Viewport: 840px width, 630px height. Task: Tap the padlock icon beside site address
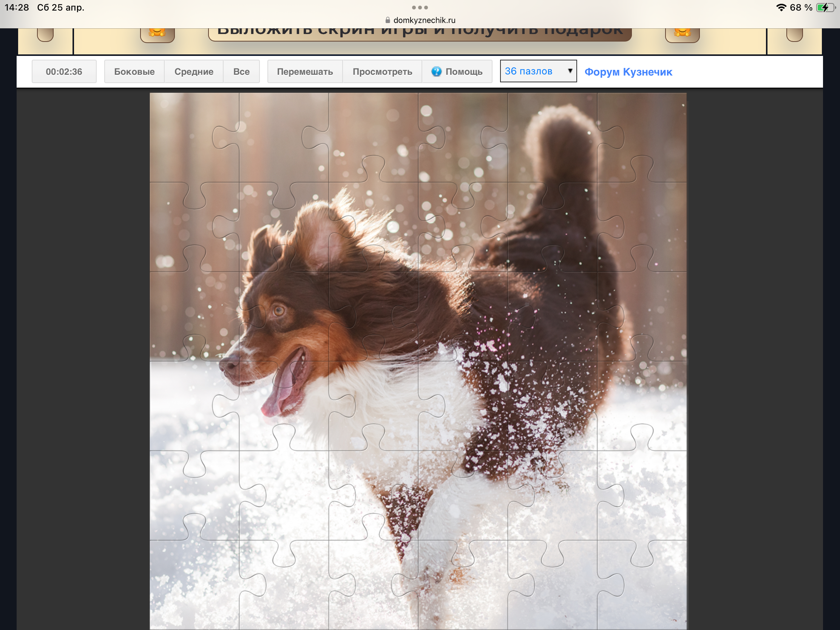tap(388, 20)
